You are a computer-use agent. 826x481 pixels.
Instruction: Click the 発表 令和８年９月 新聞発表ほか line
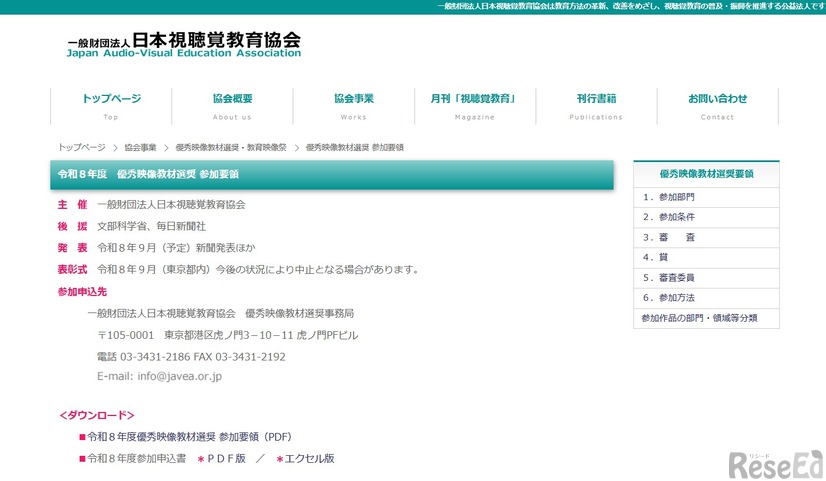pos(156,248)
